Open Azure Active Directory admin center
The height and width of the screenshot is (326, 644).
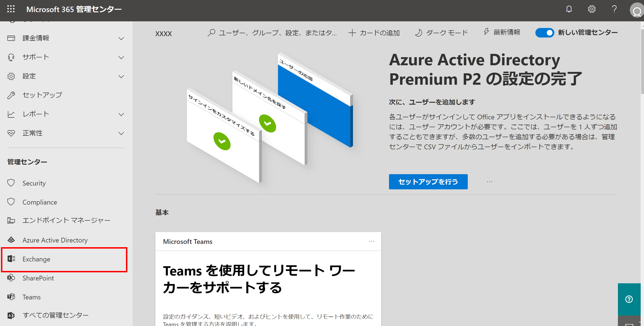(x=55, y=240)
